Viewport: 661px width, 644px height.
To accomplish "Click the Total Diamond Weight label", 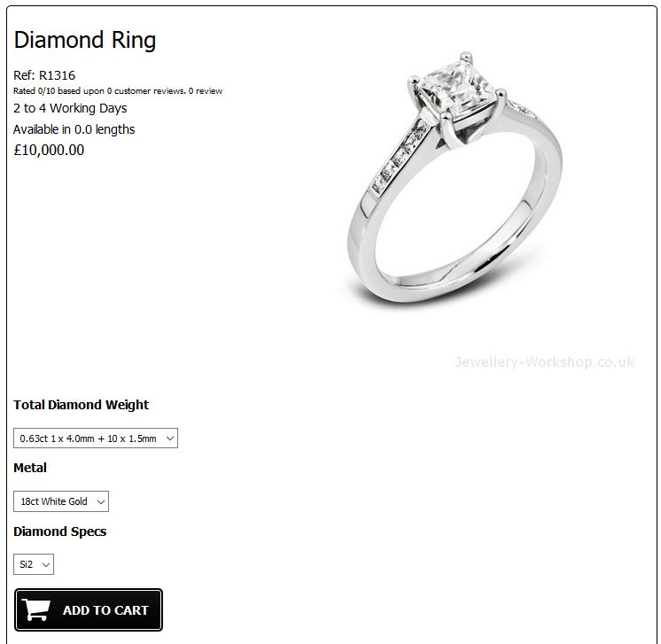I will (x=81, y=405).
